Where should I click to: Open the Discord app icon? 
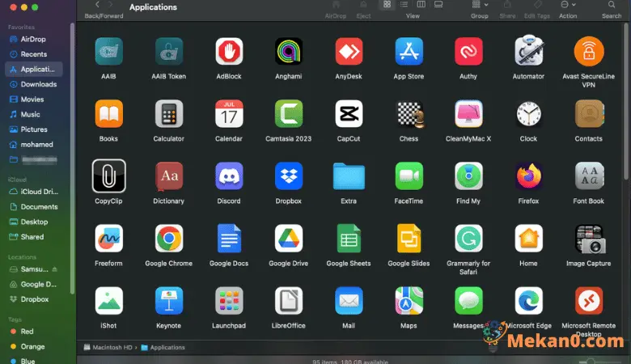[229, 176]
